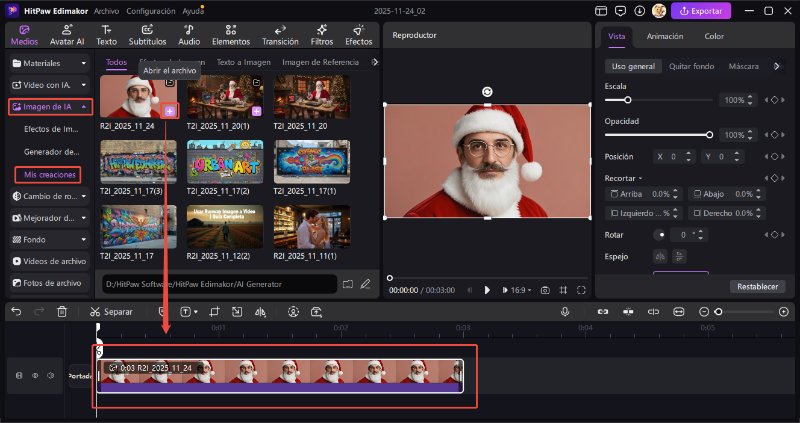
Task: Zoom in the timeline with plus icon
Action: pos(784,311)
